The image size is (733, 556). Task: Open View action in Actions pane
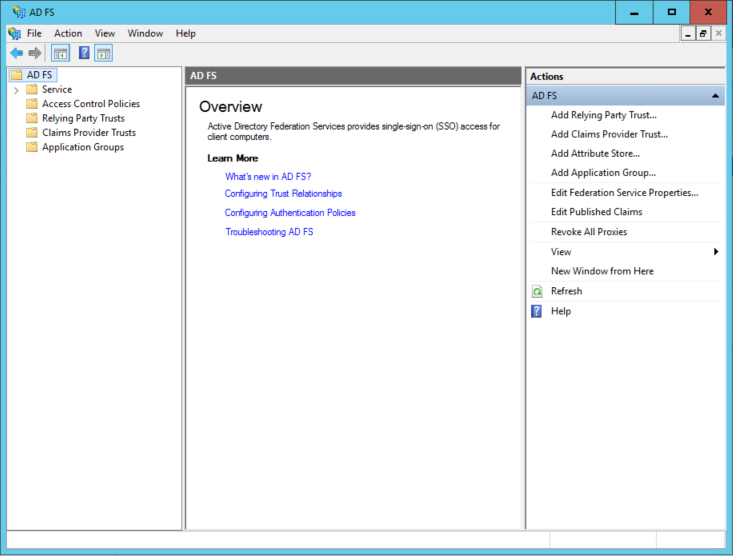(x=561, y=252)
